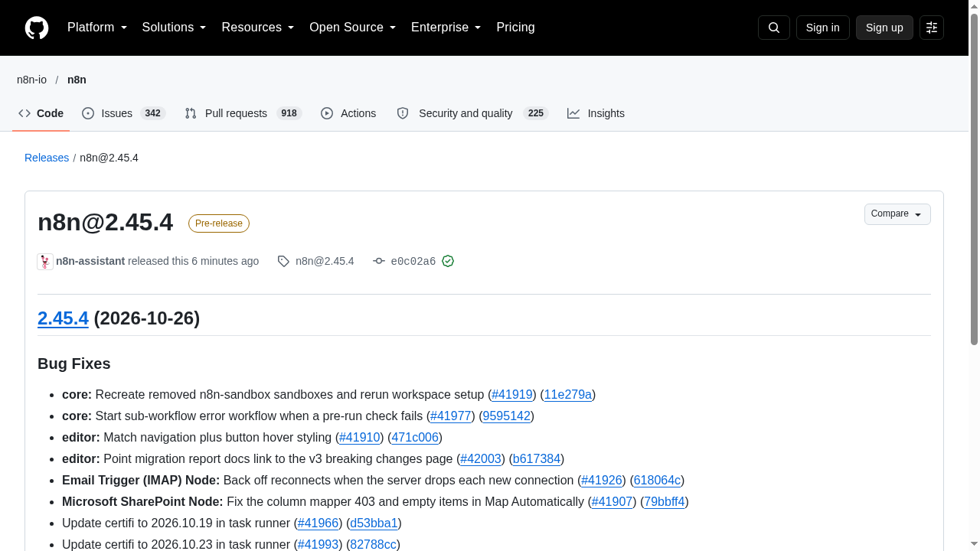Open the Insights tab

click(x=596, y=113)
